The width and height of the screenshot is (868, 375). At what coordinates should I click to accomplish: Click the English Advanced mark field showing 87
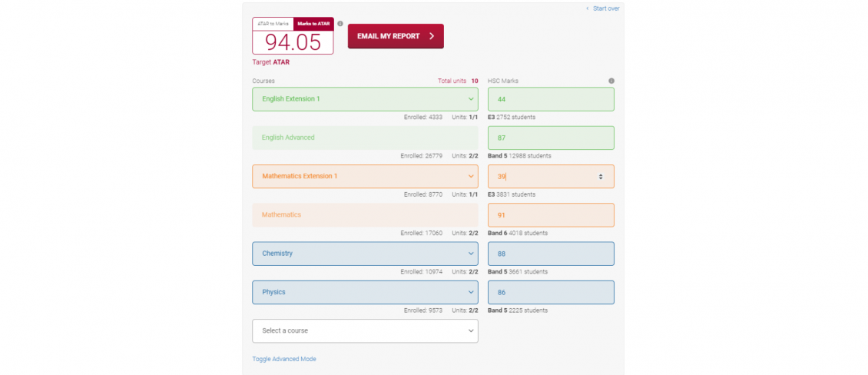pos(551,138)
